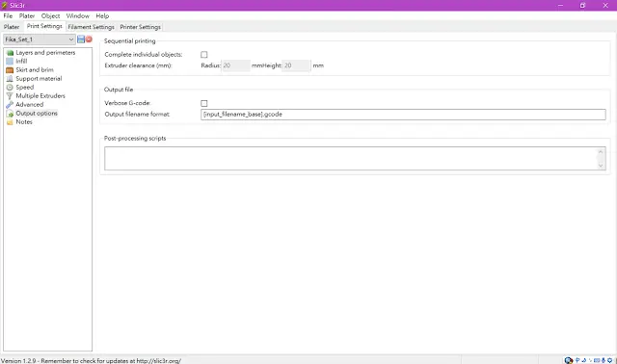This screenshot has height=364, width=617.
Task: Switch to the Printer Settings tab
Action: [x=140, y=27]
